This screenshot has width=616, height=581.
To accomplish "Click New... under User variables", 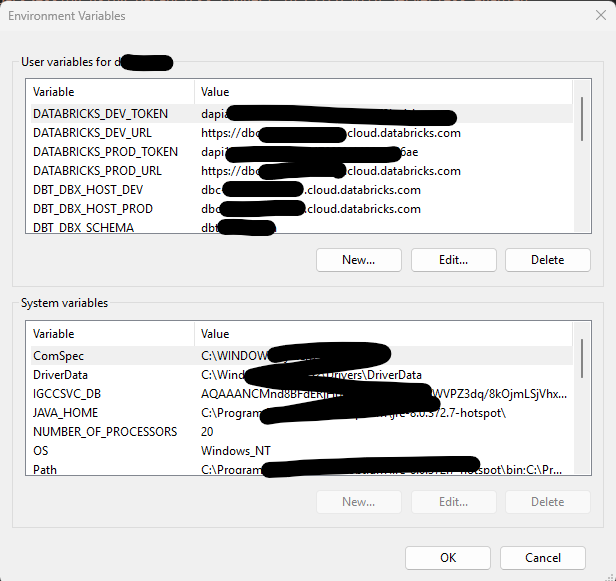I will (359, 260).
